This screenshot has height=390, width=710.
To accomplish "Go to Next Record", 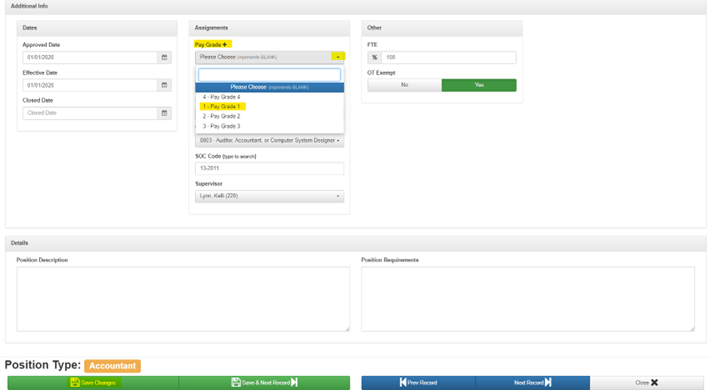I will [532, 383].
